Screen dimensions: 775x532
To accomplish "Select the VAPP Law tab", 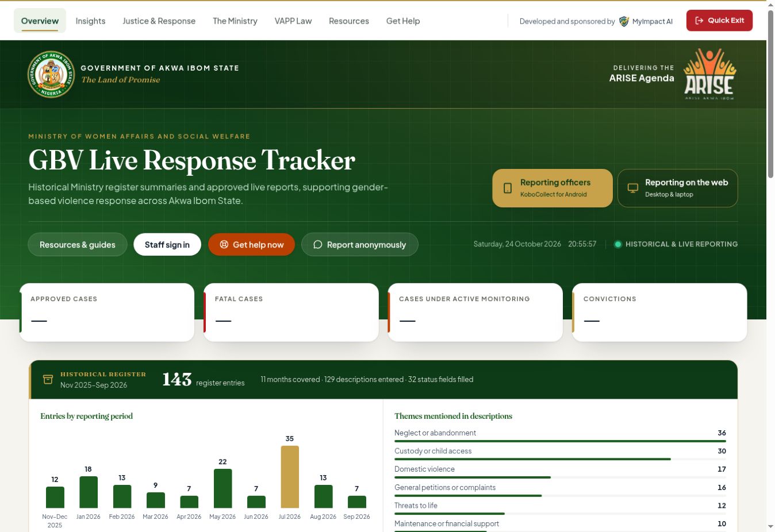I will point(293,21).
